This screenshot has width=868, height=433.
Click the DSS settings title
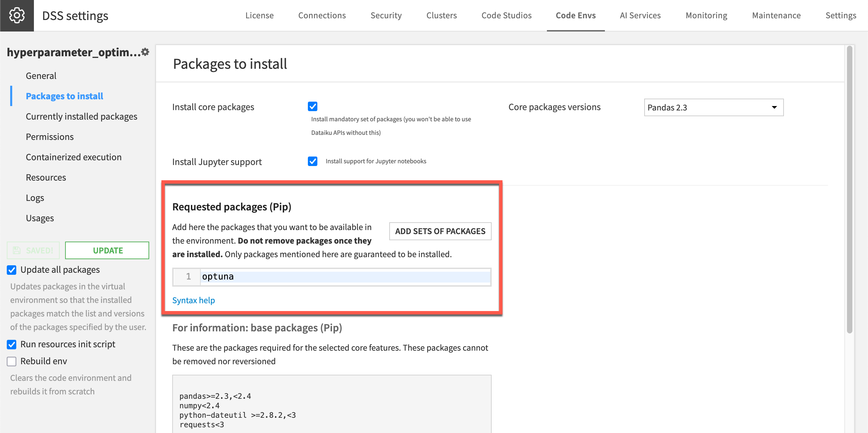tap(75, 16)
